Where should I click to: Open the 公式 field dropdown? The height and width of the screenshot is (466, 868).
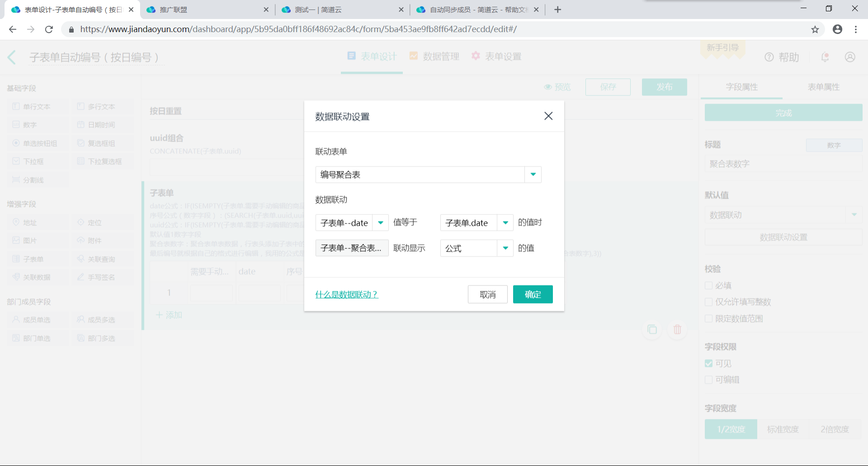pos(505,248)
